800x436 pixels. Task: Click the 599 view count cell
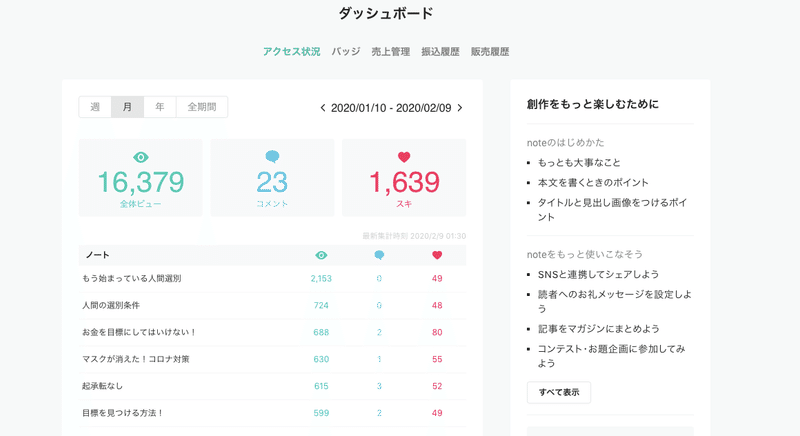321,413
